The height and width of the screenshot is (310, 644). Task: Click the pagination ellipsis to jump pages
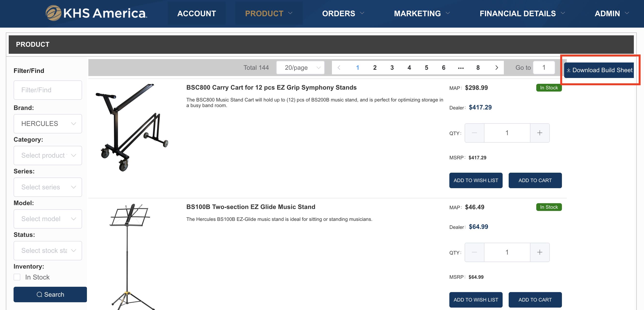pyautogui.click(x=461, y=68)
